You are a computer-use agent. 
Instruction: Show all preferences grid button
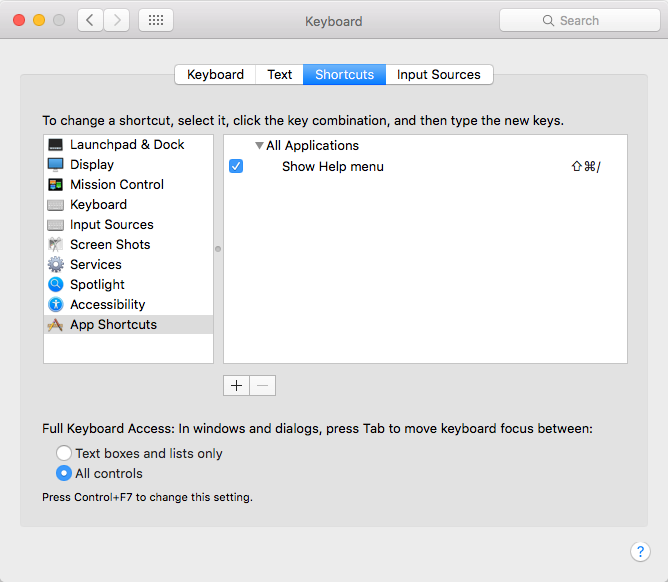coord(156,20)
